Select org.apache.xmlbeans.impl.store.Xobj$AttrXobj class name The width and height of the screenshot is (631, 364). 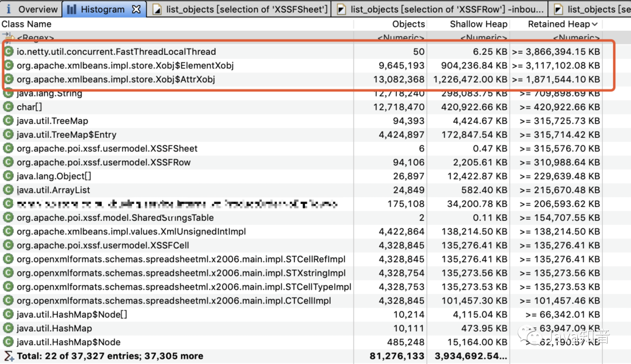[x=116, y=79]
